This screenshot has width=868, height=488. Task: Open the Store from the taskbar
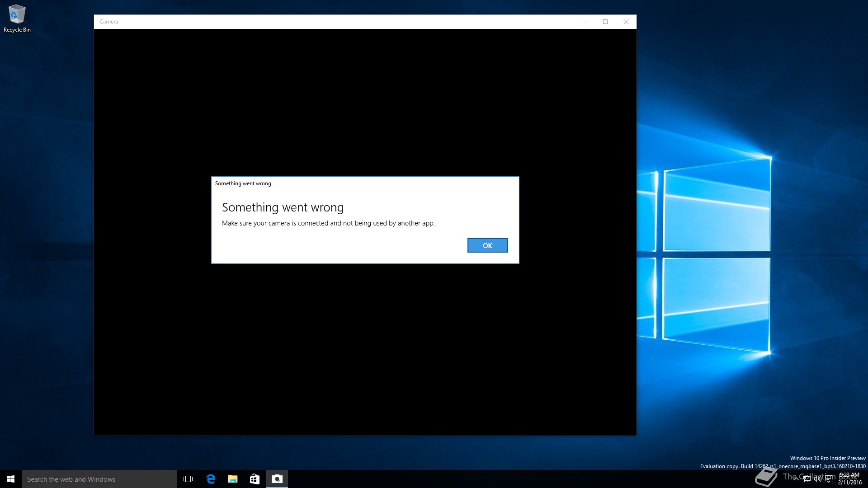[x=255, y=479]
